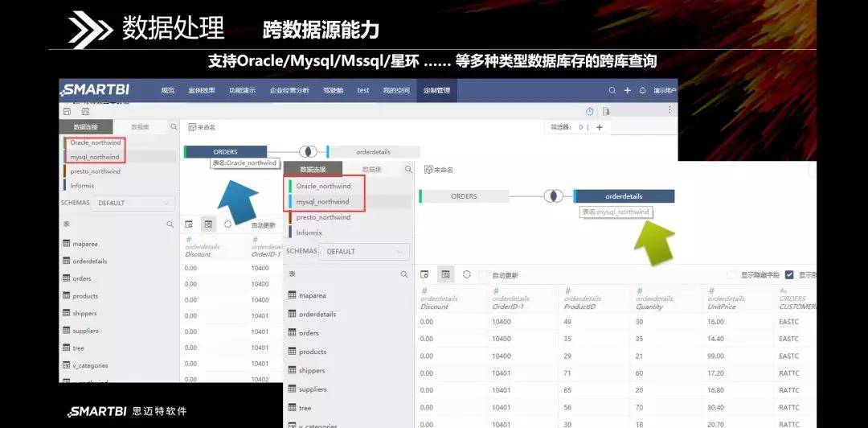
Task: Click the ProductID column header
Action: coord(580,298)
